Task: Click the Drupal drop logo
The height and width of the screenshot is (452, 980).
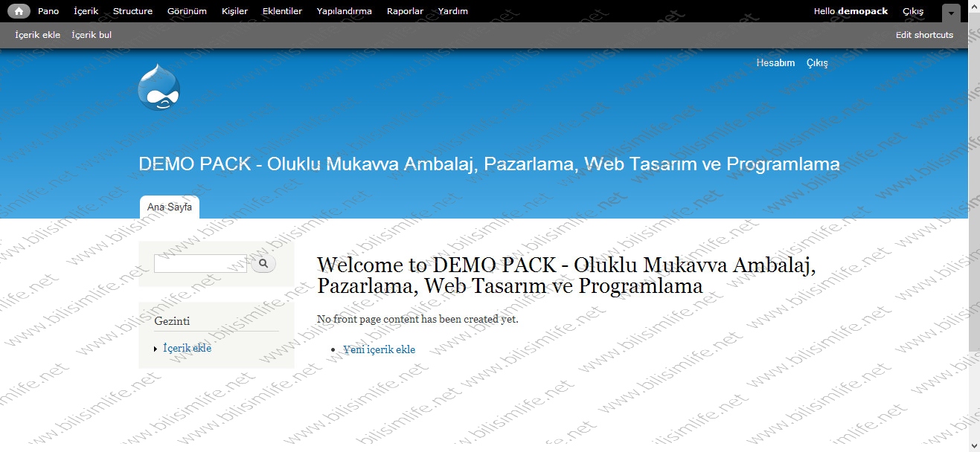Action: pyautogui.click(x=159, y=87)
